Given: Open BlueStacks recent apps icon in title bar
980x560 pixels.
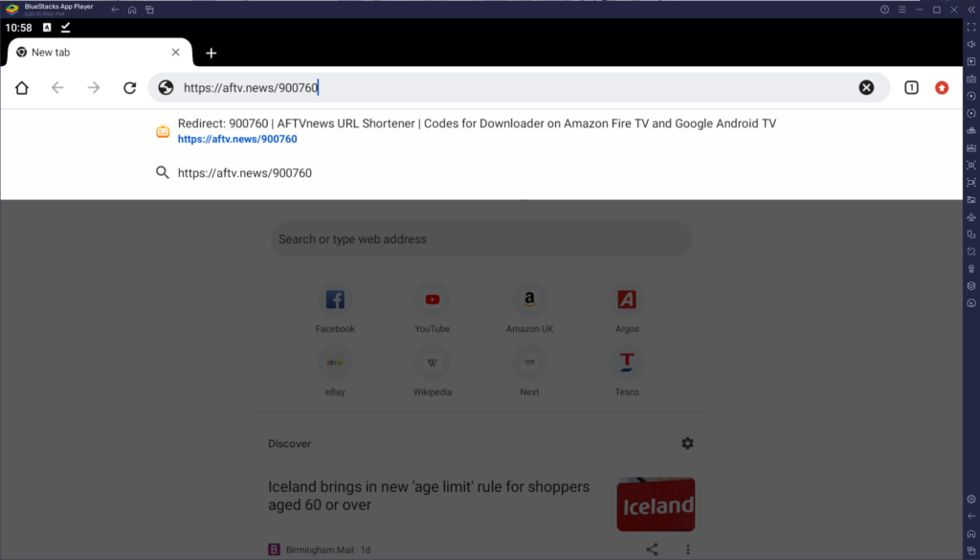Looking at the screenshot, I should click(x=149, y=10).
